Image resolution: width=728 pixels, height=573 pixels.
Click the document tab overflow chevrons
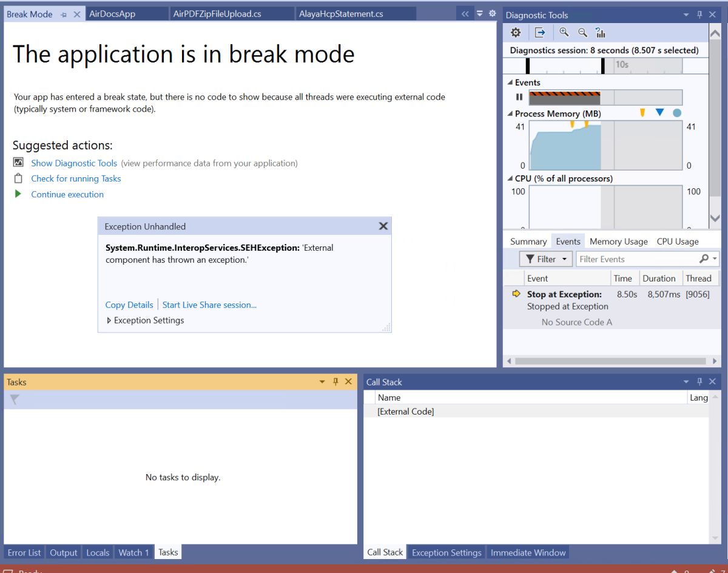465,13
